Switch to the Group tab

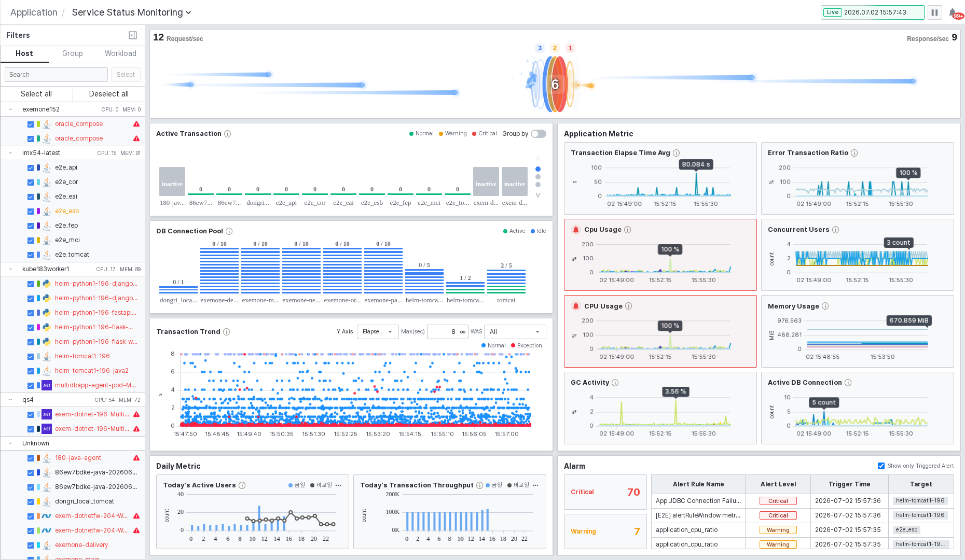73,54
